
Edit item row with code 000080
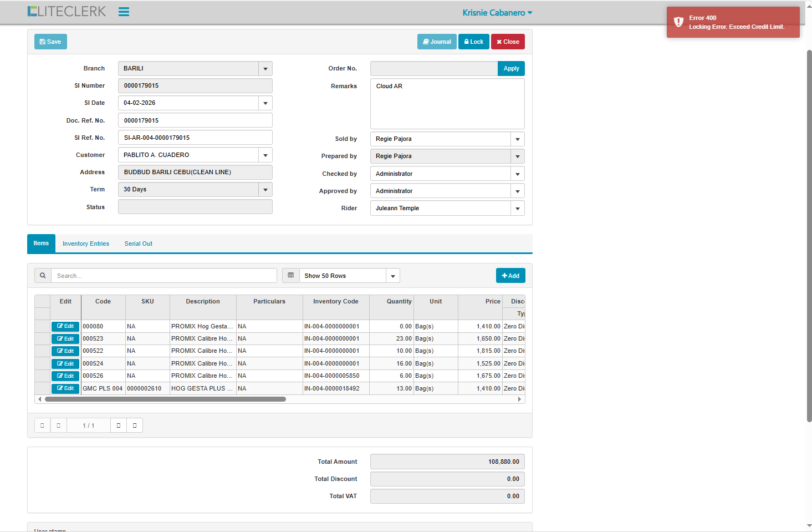coord(65,326)
